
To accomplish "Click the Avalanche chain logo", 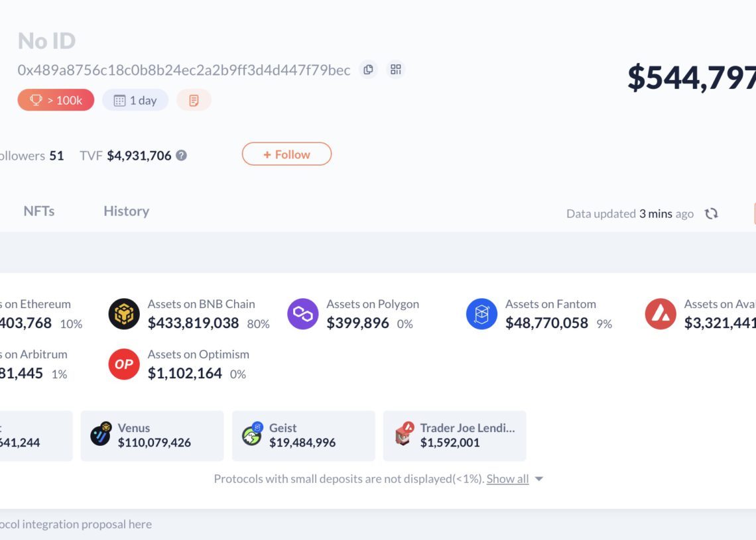I will pyautogui.click(x=661, y=313).
